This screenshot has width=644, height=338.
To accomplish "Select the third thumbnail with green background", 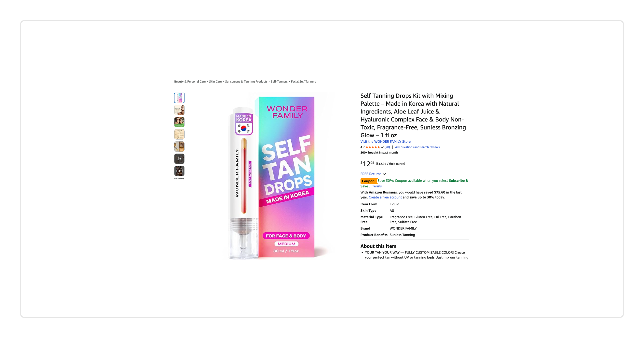I will [x=179, y=122].
